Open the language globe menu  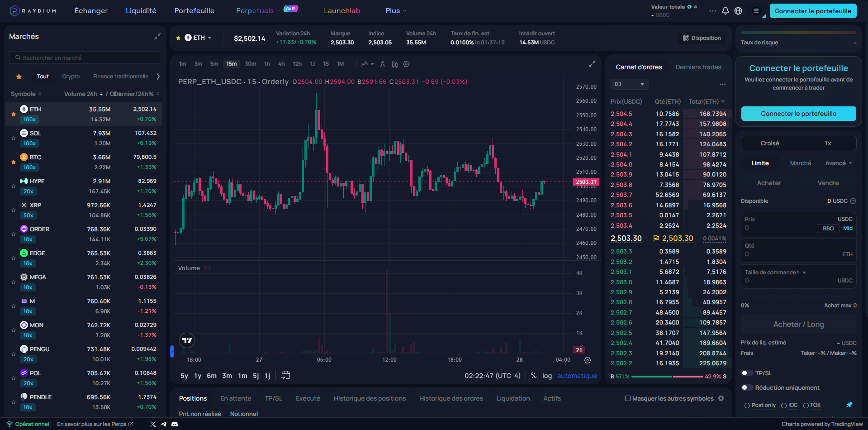click(738, 11)
